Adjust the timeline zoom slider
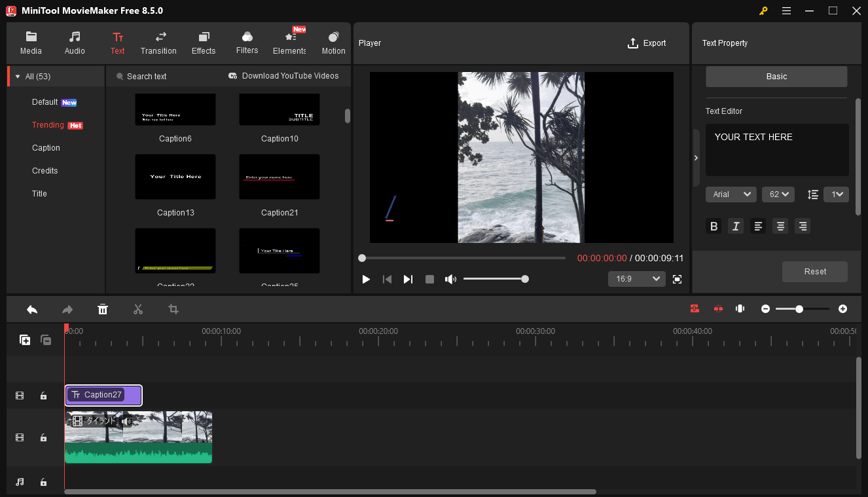 pyautogui.click(x=799, y=308)
